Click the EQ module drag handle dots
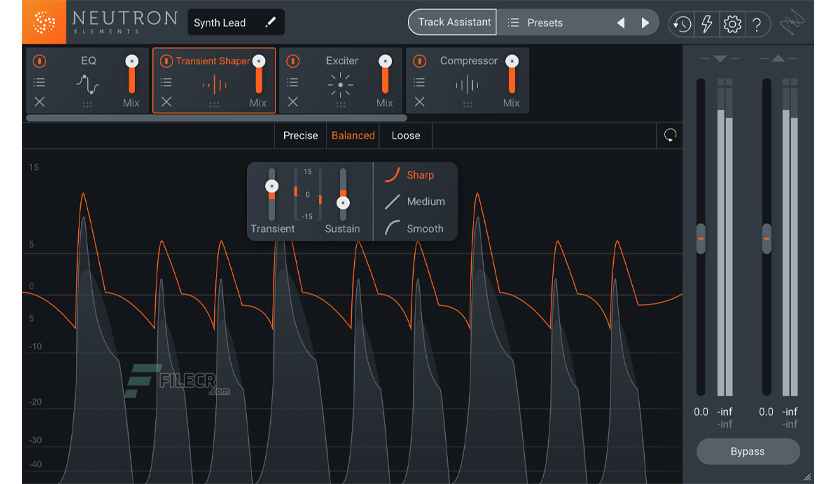The width and height of the screenshot is (836, 484). [87, 105]
